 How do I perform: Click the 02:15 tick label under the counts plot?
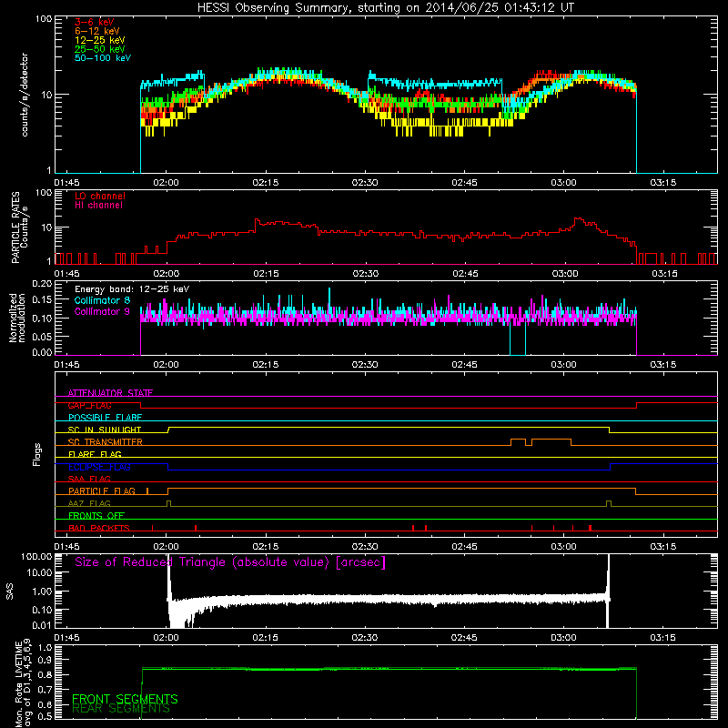click(266, 183)
